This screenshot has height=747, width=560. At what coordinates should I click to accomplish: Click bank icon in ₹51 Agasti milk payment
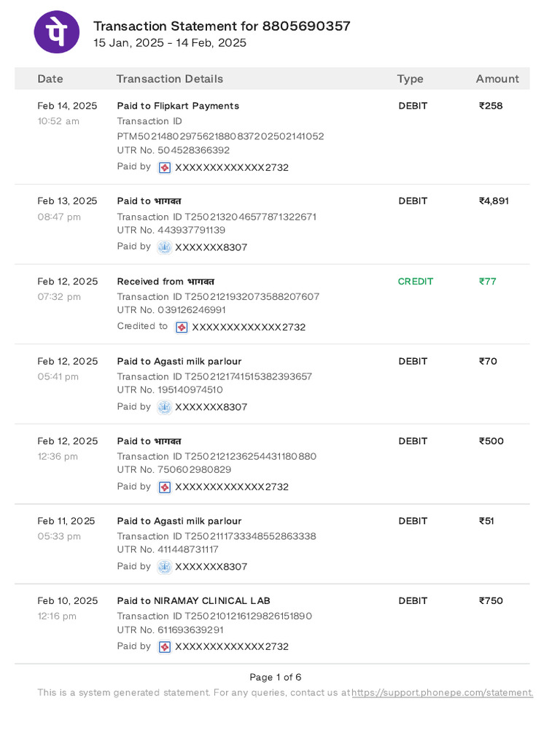tap(165, 567)
